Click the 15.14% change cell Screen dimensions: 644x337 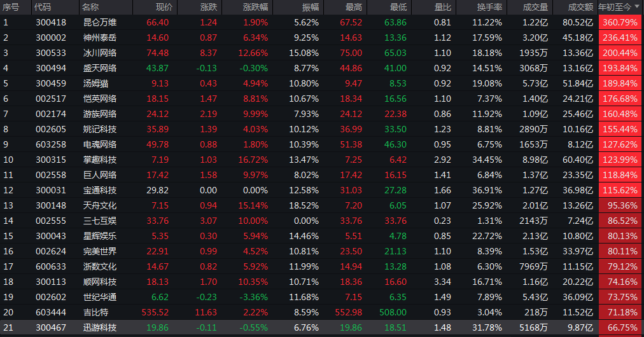tap(253, 205)
